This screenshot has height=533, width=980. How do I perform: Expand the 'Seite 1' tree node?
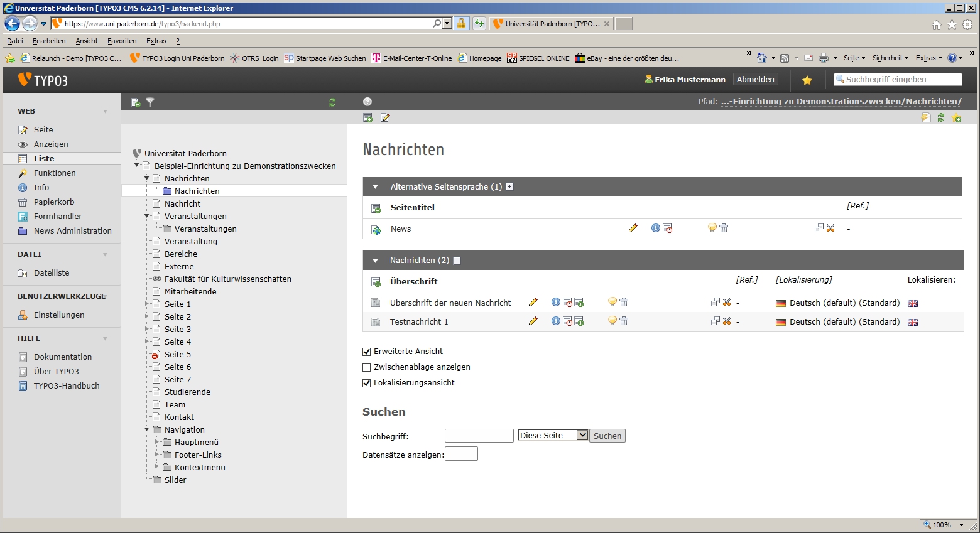[148, 304]
